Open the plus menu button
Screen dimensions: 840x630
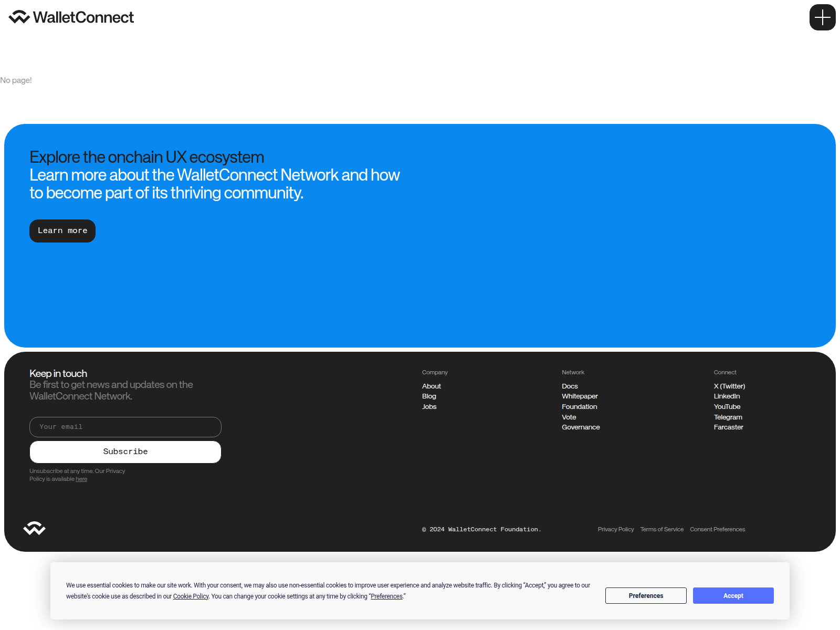pyautogui.click(x=822, y=17)
